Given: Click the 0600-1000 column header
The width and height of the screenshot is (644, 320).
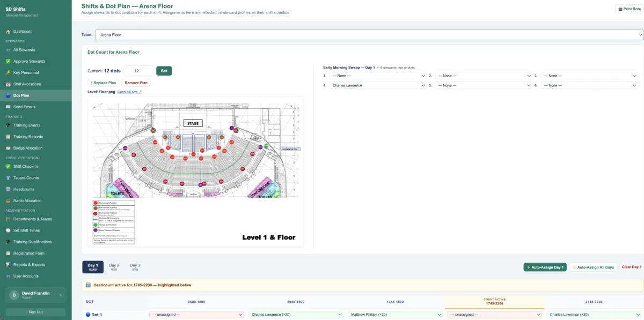Looking at the screenshot, I should point(196,302).
